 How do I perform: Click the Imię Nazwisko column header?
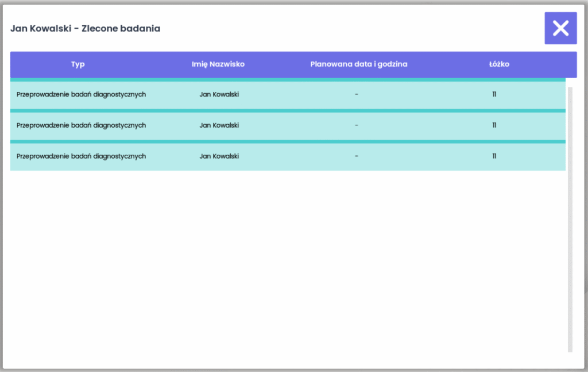tap(218, 64)
